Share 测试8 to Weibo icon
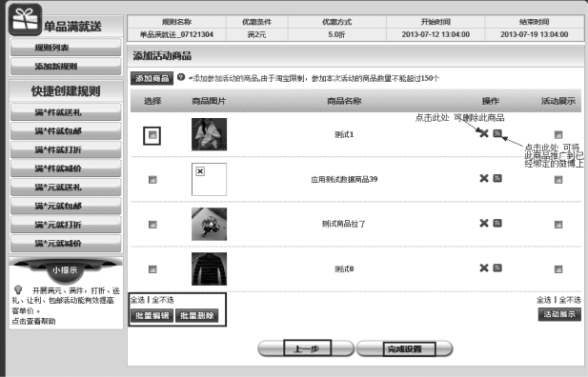 (497, 268)
